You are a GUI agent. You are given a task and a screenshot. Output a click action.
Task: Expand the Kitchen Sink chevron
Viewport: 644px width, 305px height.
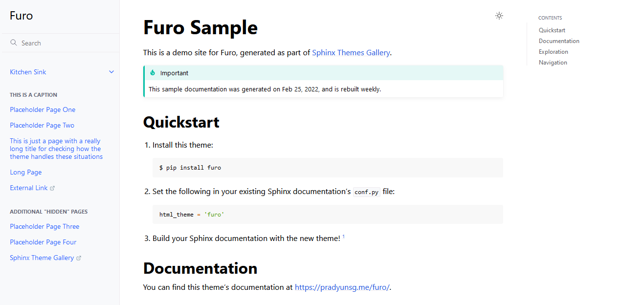(111, 72)
